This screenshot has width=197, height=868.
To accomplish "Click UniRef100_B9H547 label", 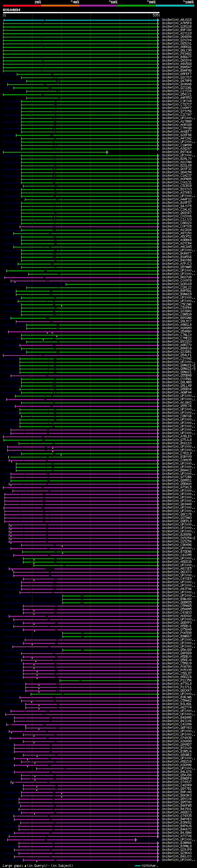I will click(177, 67).
